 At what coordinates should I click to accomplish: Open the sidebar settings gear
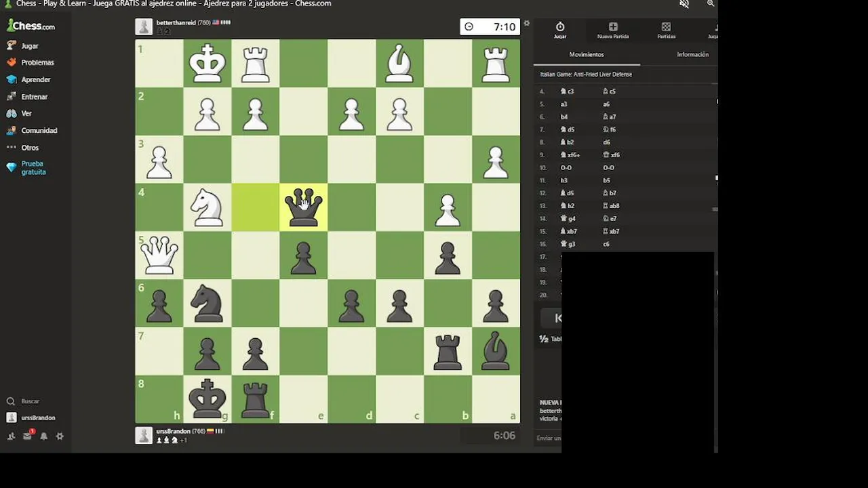point(60,436)
